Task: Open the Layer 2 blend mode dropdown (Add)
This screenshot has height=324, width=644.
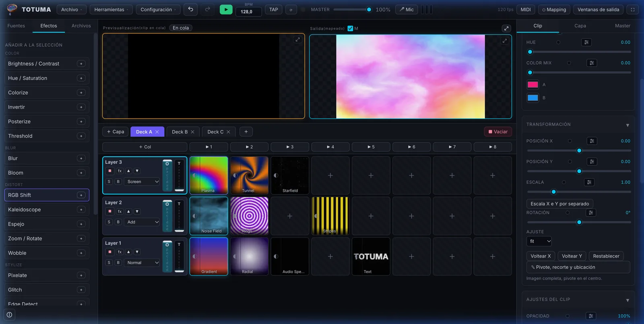Action: (142, 222)
